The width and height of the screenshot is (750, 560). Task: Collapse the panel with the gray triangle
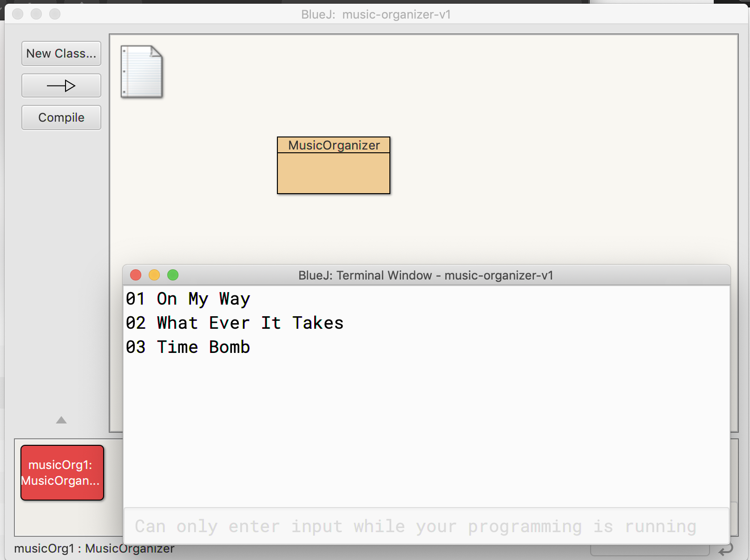(x=61, y=420)
